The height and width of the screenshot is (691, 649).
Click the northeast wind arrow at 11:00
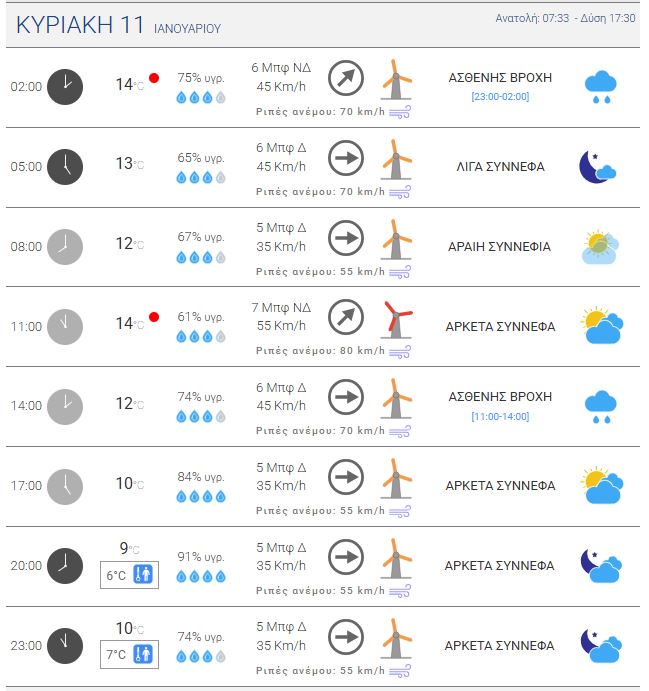[x=346, y=318]
